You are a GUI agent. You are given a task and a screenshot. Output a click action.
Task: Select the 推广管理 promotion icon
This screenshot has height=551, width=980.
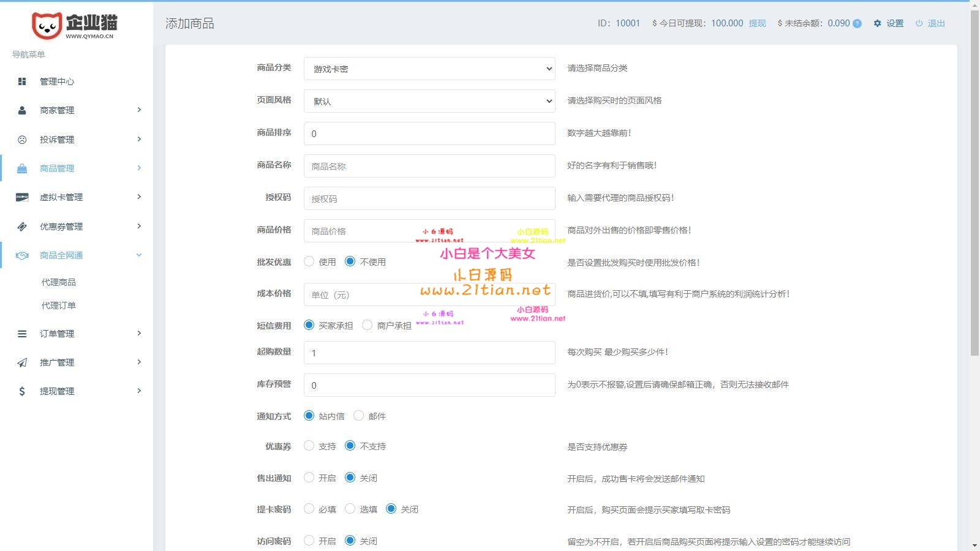(x=23, y=362)
